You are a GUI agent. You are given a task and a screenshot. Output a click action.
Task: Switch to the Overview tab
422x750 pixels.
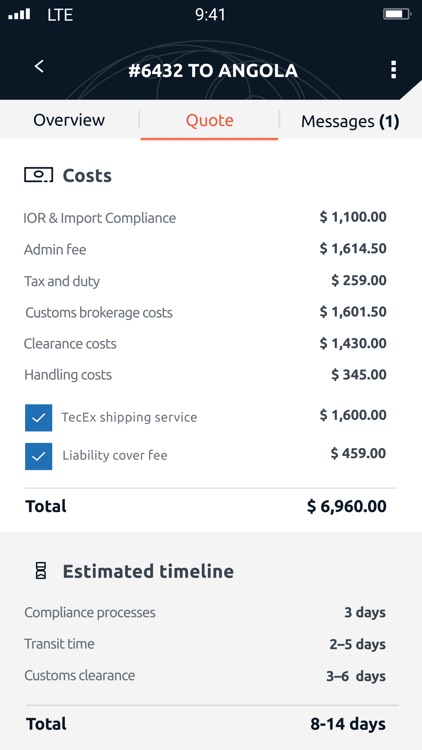69,120
